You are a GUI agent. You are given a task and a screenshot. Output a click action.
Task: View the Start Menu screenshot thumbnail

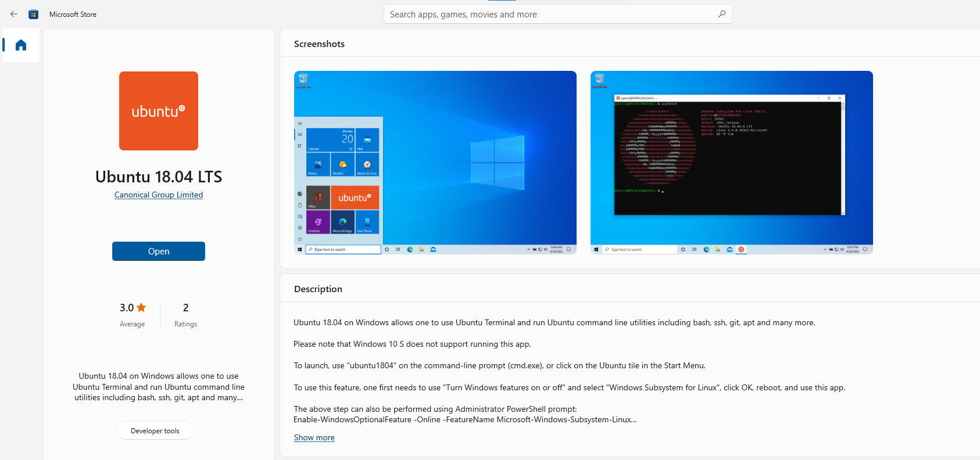pos(435,163)
